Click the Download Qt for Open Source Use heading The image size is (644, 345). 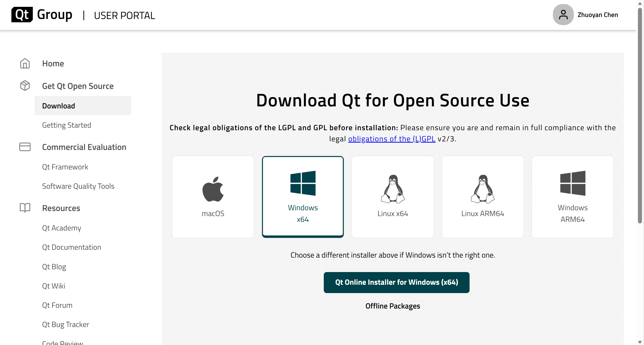pyautogui.click(x=393, y=100)
